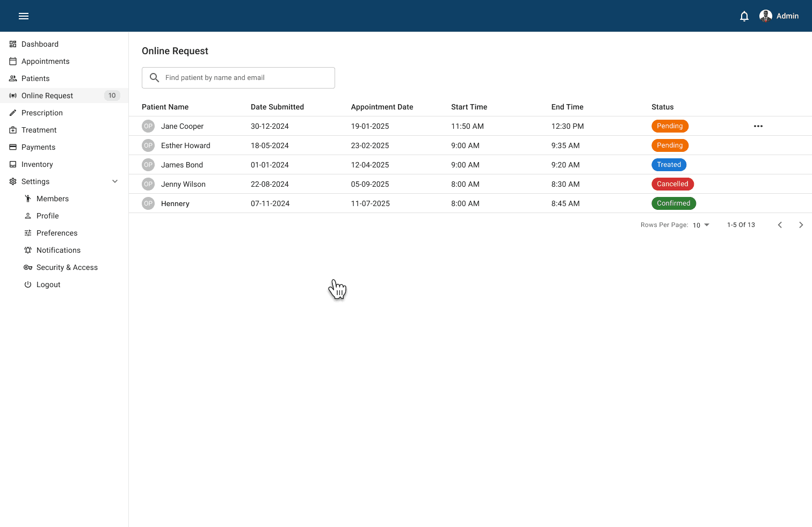Open the Online Request menu item

click(47, 95)
